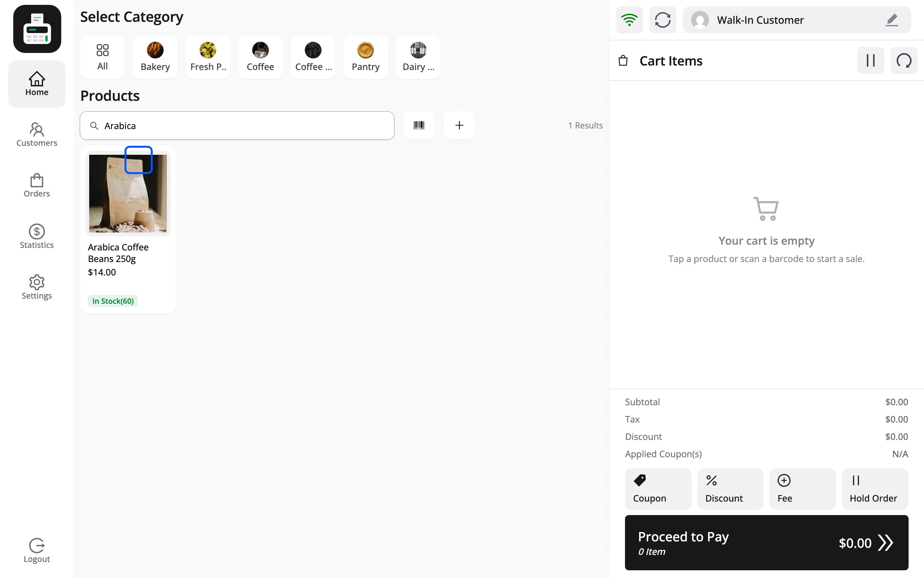Screen dimensions: 924x578
Task: Add a Fee to the order
Action: pyautogui.click(x=803, y=489)
